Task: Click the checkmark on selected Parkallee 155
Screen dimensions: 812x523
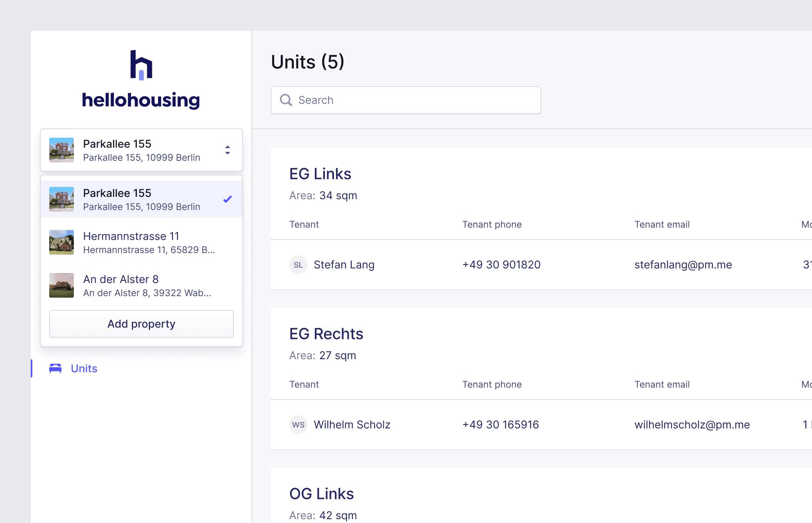Action: (x=228, y=199)
